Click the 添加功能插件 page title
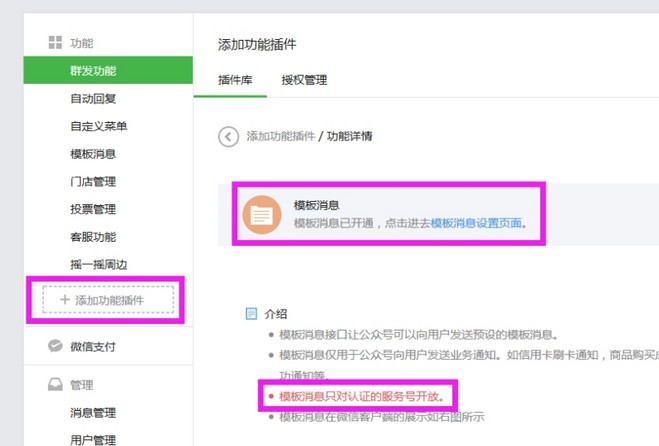The width and height of the screenshot is (659, 446). click(x=257, y=44)
